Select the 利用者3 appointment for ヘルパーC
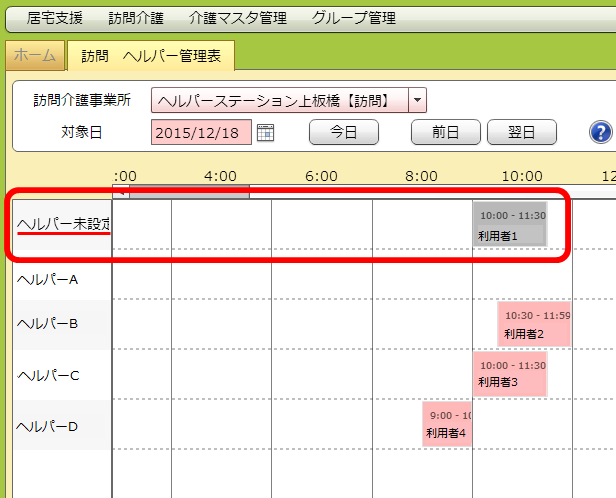This screenshot has width=616, height=498. [510, 373]
